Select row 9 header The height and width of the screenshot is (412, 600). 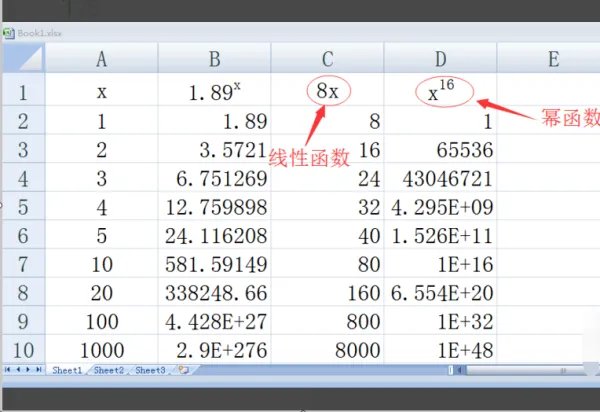(24, 321)
